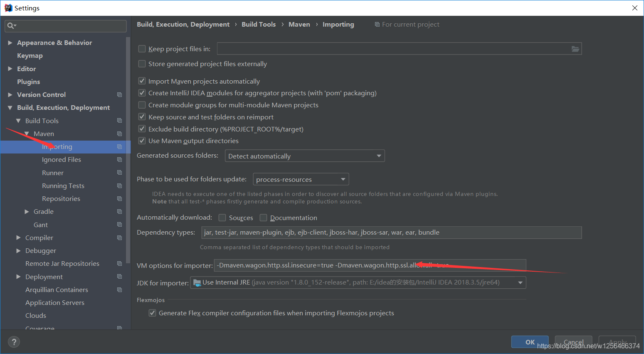644x354 pixels.
Task: Open the Plugins settings page
Action: (29, 82)
